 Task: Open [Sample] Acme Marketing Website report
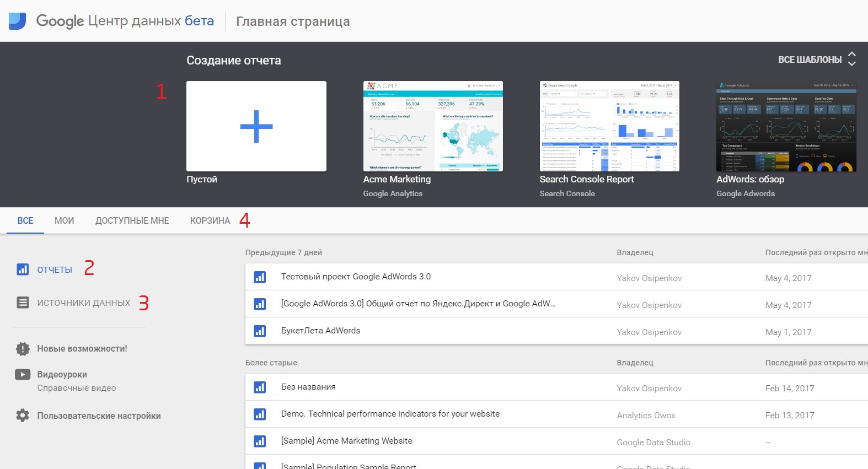347,441
